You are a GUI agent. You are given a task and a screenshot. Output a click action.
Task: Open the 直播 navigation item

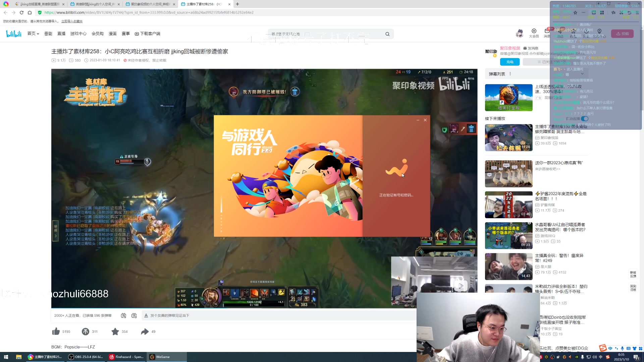pos(61,34)
